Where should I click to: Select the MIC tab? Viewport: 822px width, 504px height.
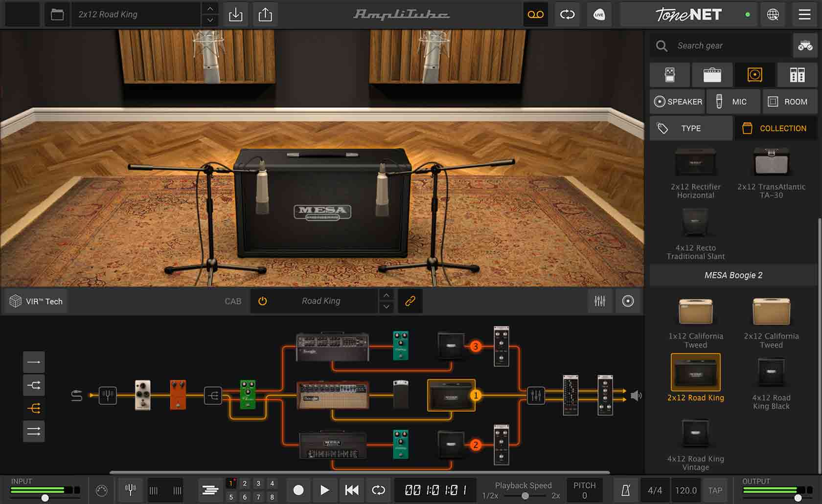(x=733, y=102)
